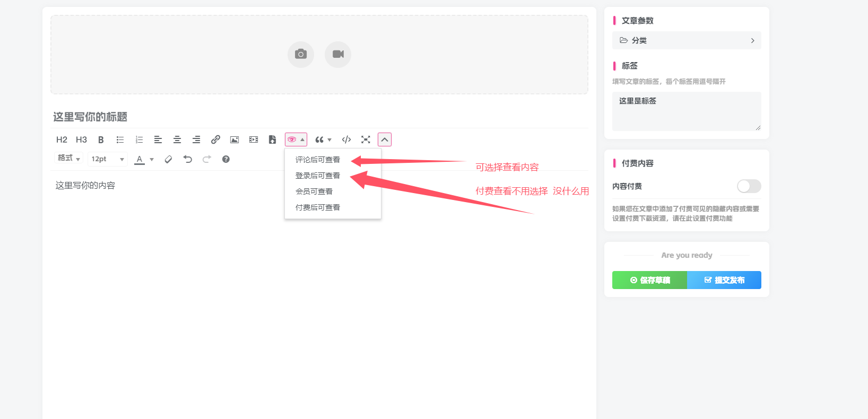This screenshot has height=419, width=868.
Task: Open the blockquote dropdown
Action: coord(323,139)
